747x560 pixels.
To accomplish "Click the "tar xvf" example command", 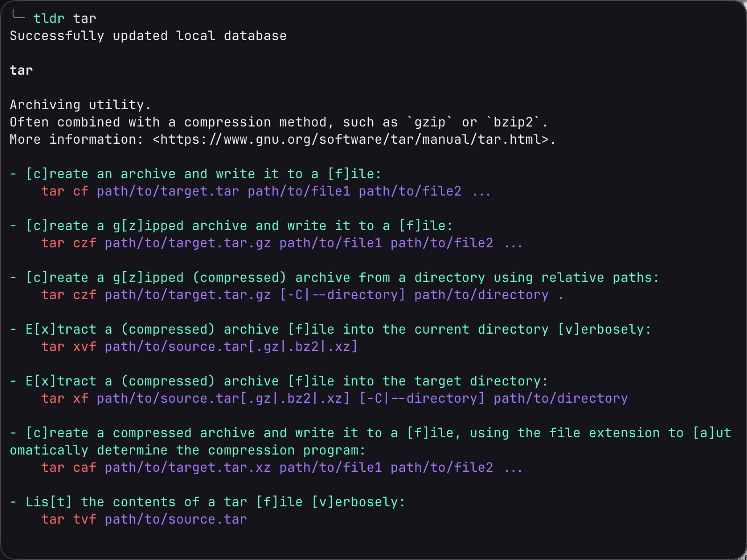I will [x=69, y=347].
